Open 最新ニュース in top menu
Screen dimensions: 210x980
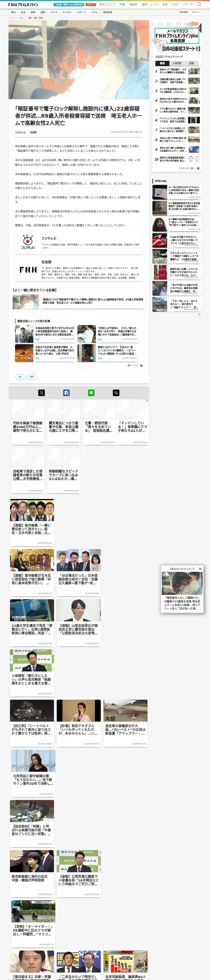[x=150, y=5]
